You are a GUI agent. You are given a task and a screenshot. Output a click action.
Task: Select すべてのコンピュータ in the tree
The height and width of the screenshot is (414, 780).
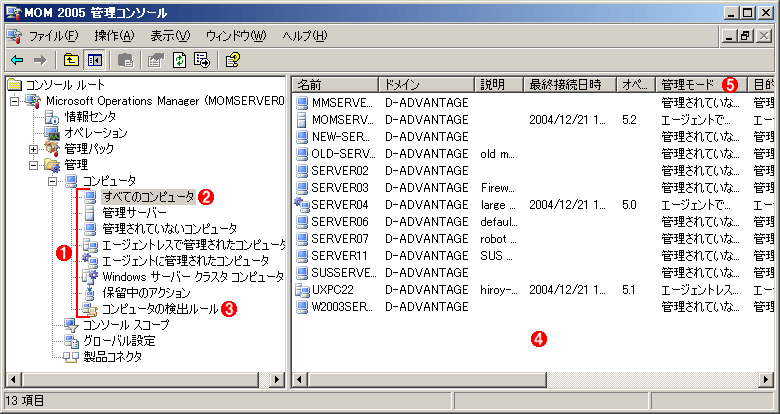[x=148, y=197]
